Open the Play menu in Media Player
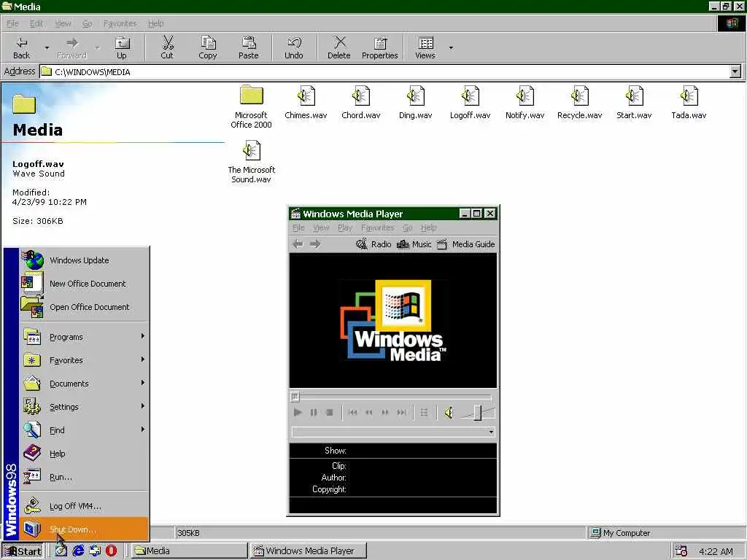Screen dimensions: 747x560 click(345, 227)
